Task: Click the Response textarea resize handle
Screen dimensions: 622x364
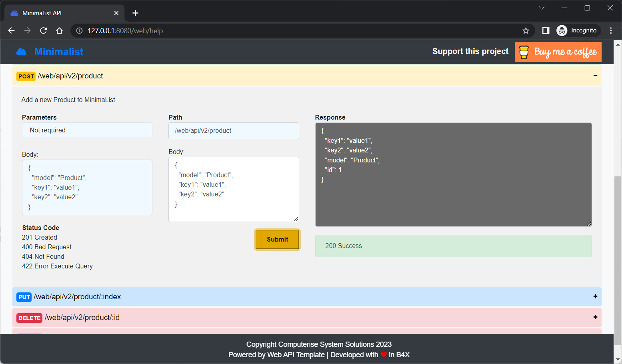Action: tap(589, 224)
